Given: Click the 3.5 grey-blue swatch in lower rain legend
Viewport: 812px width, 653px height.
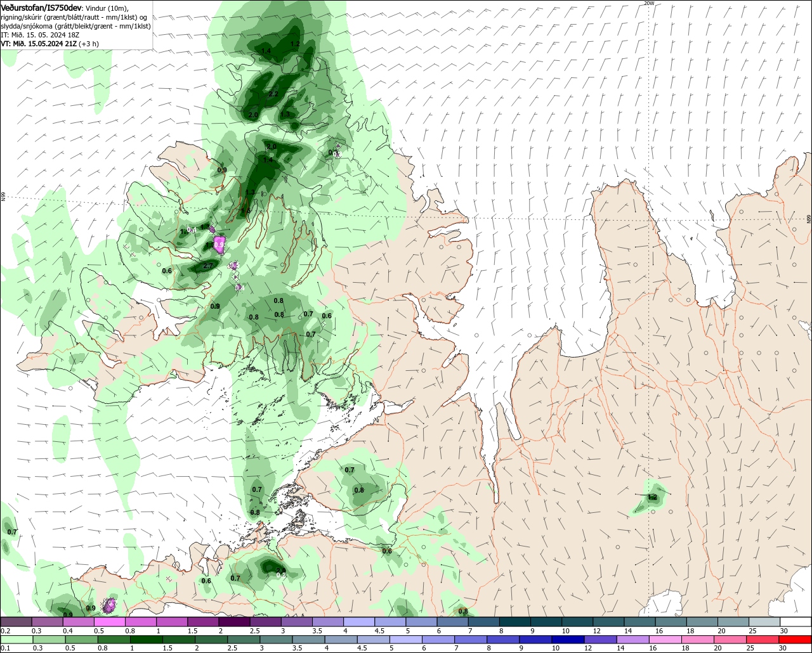Looking at the screenshot, I should 309,640.
